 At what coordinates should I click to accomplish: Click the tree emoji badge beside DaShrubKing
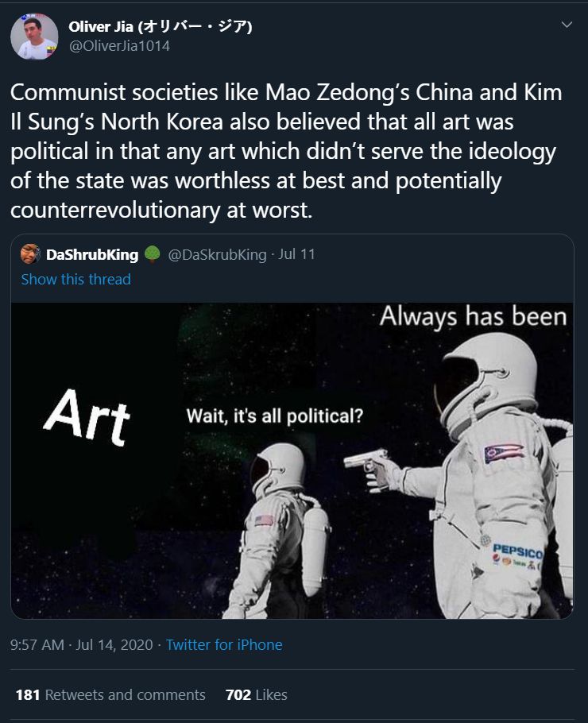pos(153,254)
